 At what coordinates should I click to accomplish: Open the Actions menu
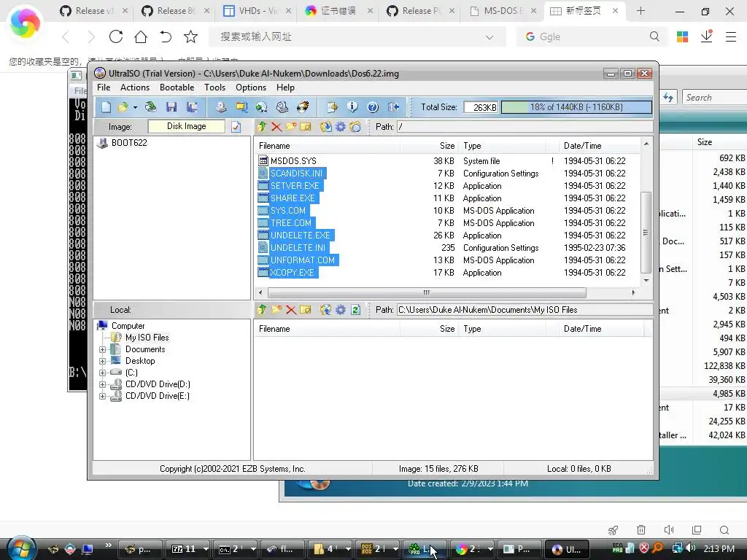pos(135,87)
